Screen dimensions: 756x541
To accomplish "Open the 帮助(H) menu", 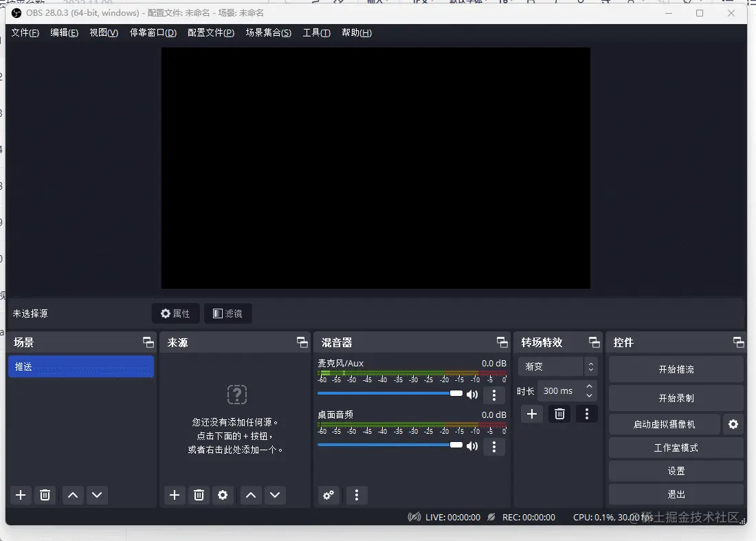I will point(356,33).
